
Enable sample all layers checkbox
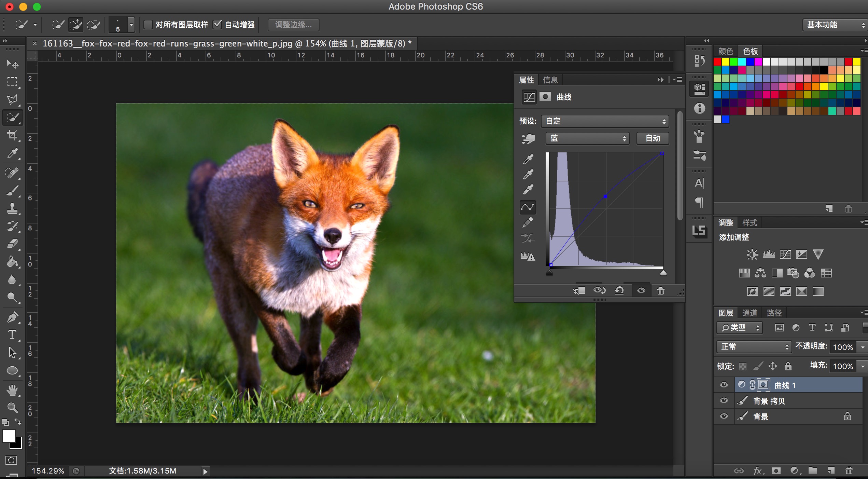[148, 25]
